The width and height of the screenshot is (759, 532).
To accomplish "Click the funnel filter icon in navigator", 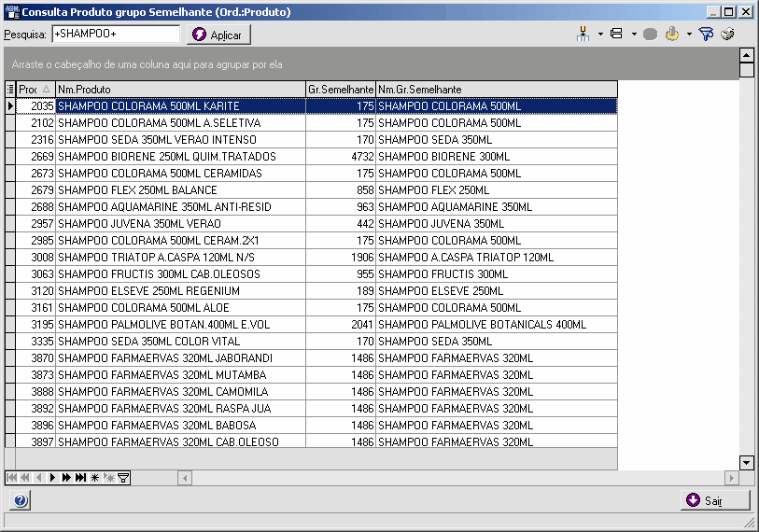I will pyautogui.click(x=123, y=478).
